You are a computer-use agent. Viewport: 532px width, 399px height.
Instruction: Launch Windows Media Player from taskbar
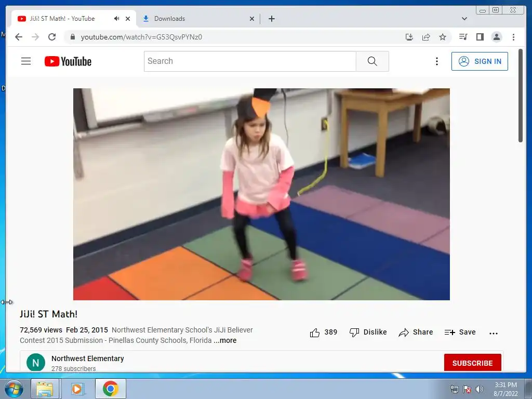(77, 389)
